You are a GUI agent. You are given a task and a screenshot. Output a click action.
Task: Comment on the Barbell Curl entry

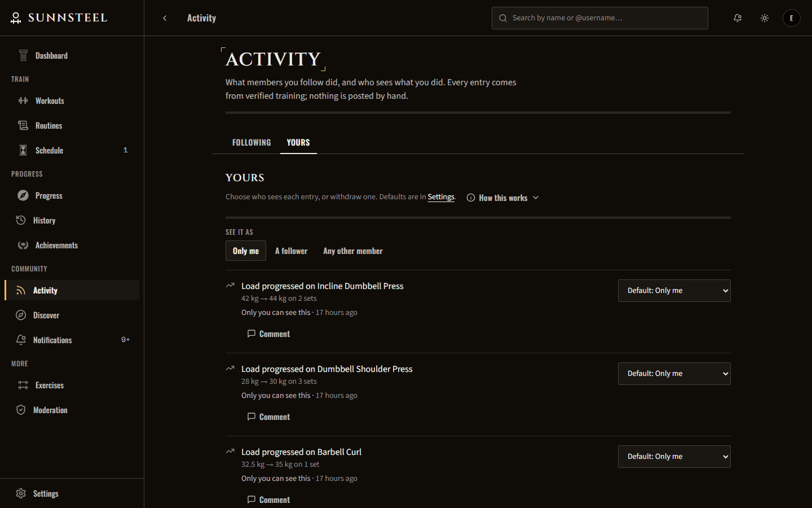268,500
